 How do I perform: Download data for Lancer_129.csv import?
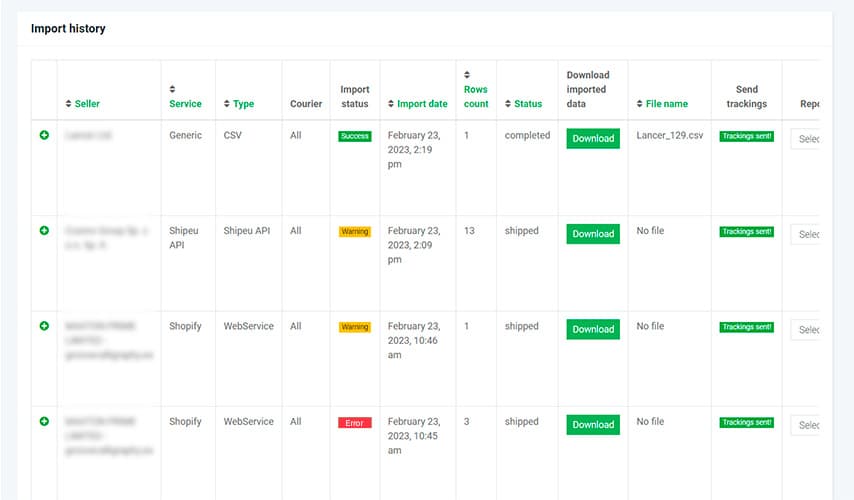tap(593, 138)
